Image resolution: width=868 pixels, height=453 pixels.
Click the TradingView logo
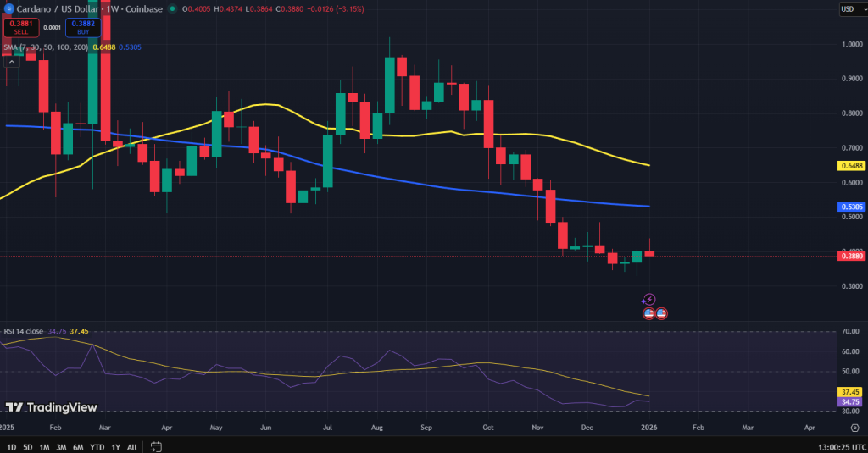click(51, 407)
